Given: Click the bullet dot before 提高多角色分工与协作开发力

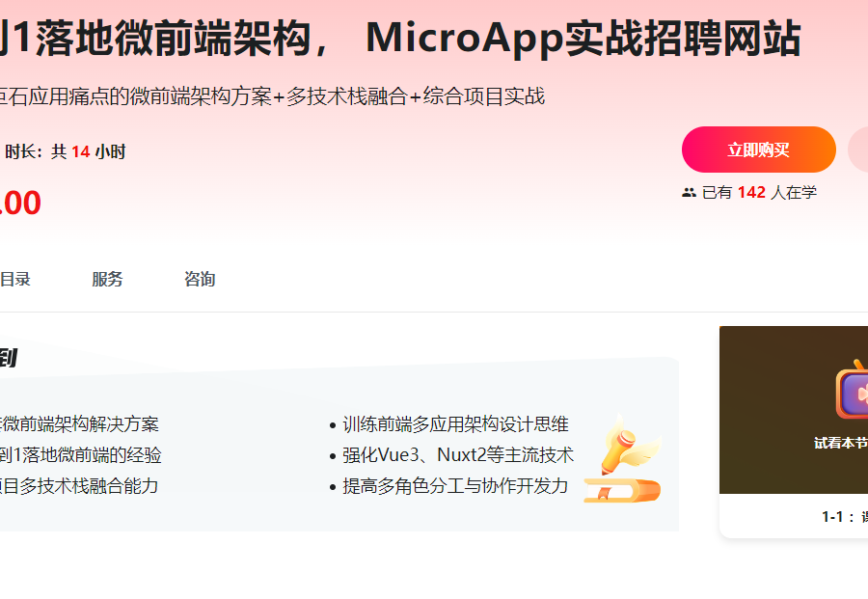Looking at the screenshot, I should 332,486.
